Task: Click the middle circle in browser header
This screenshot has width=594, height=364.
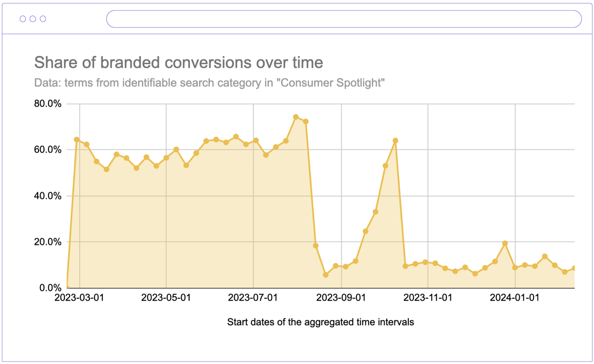Action: pyautogui.click(x=33, y=19)
